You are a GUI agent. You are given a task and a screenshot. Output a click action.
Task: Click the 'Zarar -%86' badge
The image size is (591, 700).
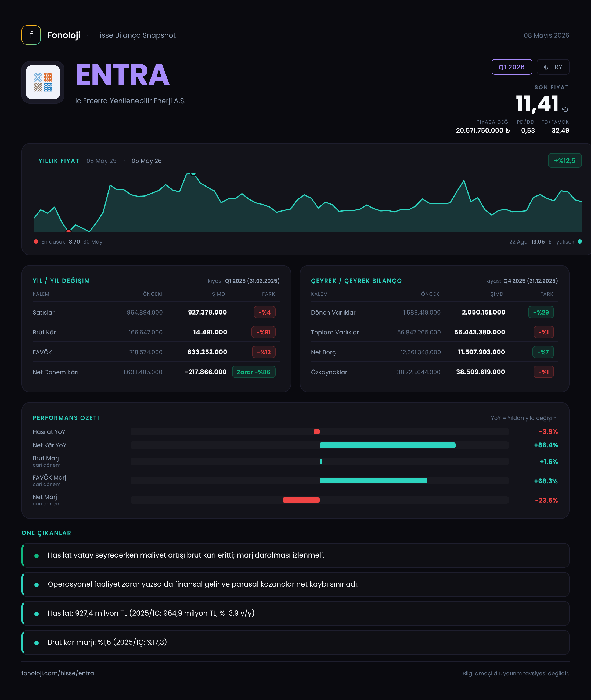click(254, 372)
